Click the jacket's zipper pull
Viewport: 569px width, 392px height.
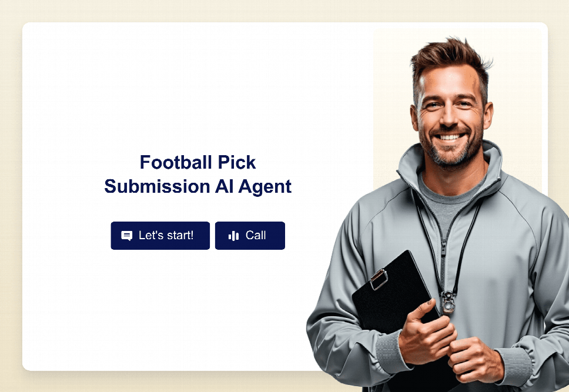pos(443,247)
